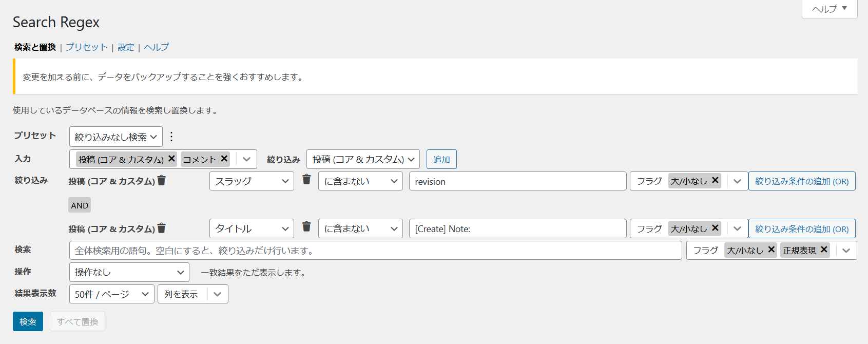Open the 絞り込みなし検索 preset dropdown

coord(115,137)
